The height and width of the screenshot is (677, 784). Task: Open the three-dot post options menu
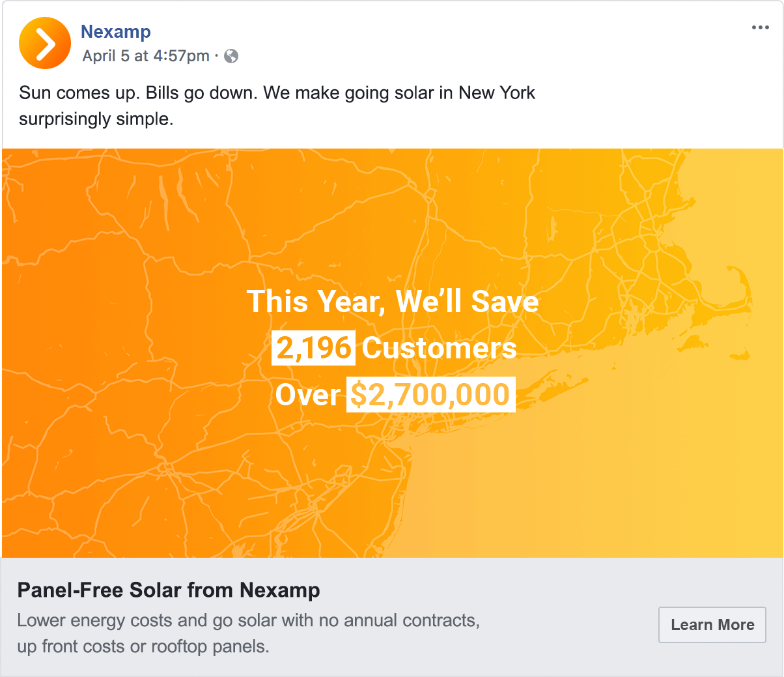[x=760, y=27]
